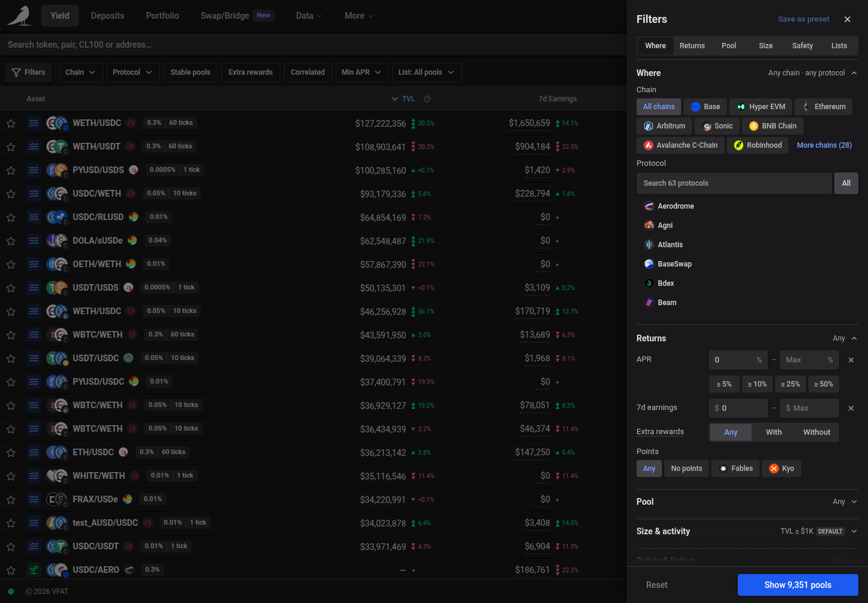Filter by Fables points
The width and height of the screenshot is (868, 603).
tap(736, 469)
